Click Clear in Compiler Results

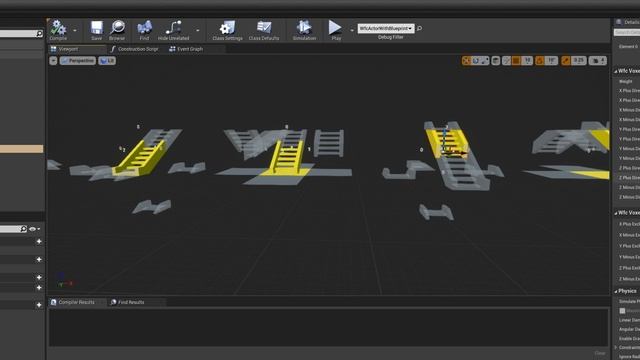point(600,353)
